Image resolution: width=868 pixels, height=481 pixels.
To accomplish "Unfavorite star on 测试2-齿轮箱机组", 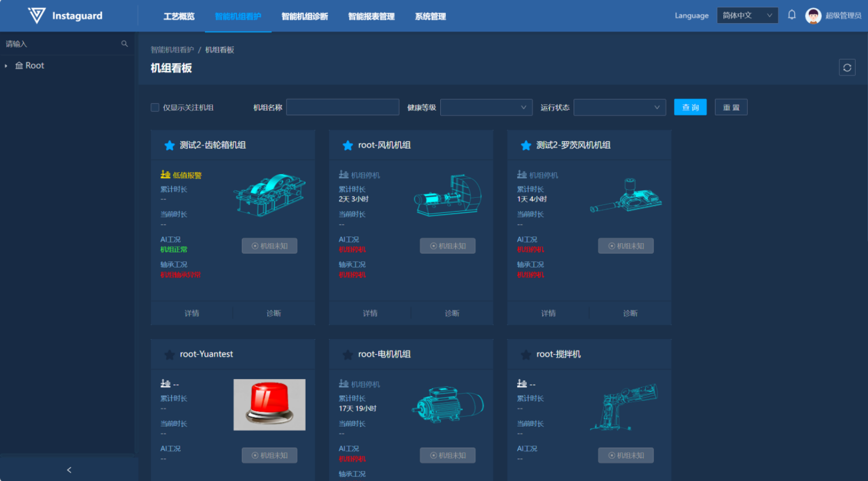I will click(169, 145).
